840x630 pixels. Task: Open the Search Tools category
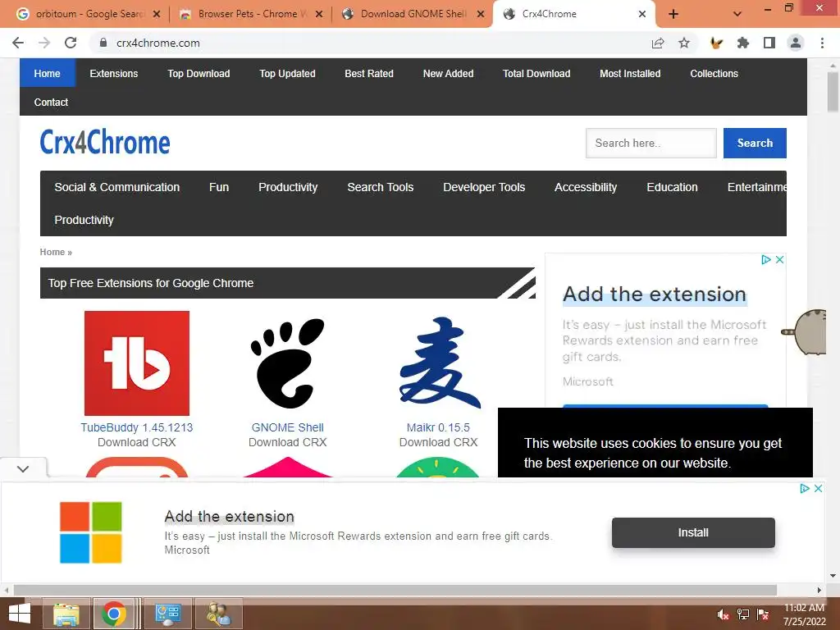[381, 187]
